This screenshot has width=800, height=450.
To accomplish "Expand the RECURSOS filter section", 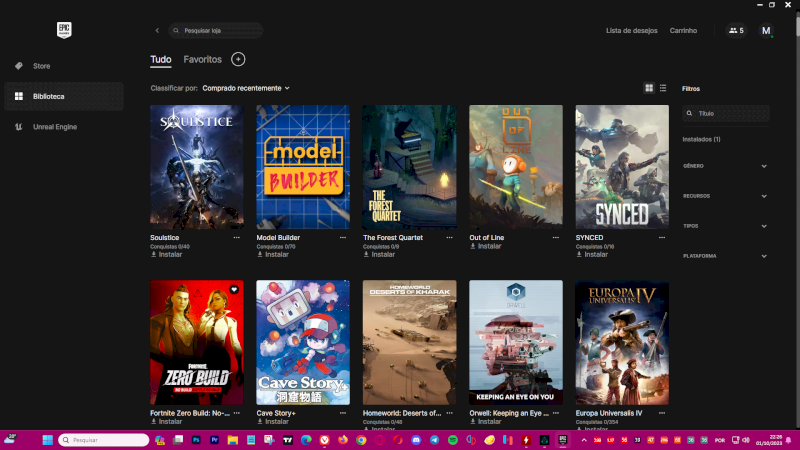I will pyautogui.click(x=764, y=196).
